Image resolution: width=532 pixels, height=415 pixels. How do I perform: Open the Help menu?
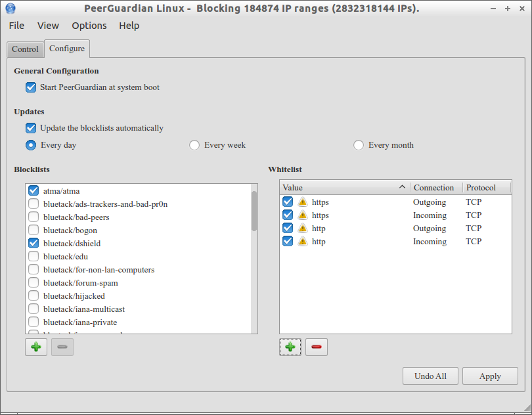pyautogui.click(x=129, y=26)
